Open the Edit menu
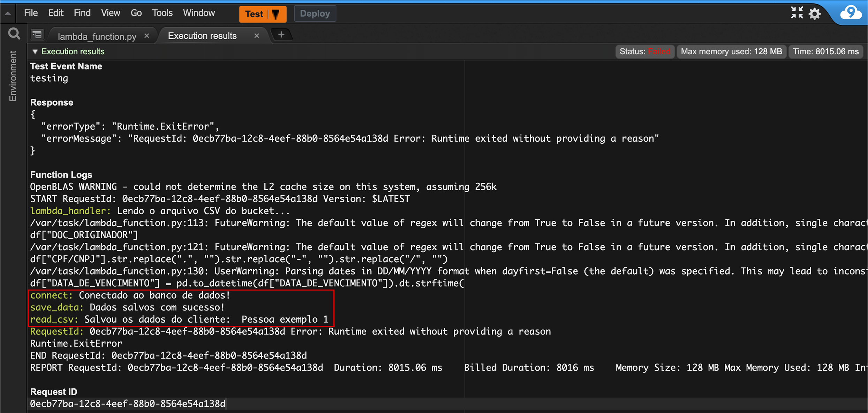Image resolution: width=868 pixels, height=413 pixels. point(56,13)
